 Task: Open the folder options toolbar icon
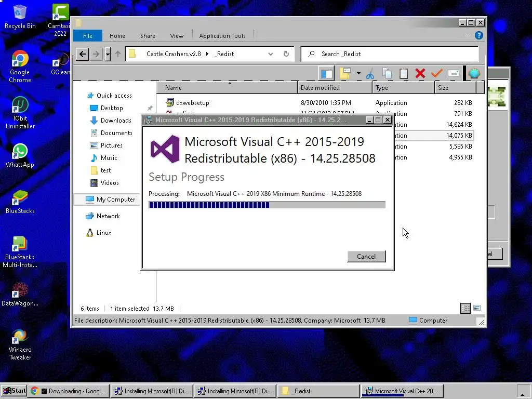tap(345, 74)
